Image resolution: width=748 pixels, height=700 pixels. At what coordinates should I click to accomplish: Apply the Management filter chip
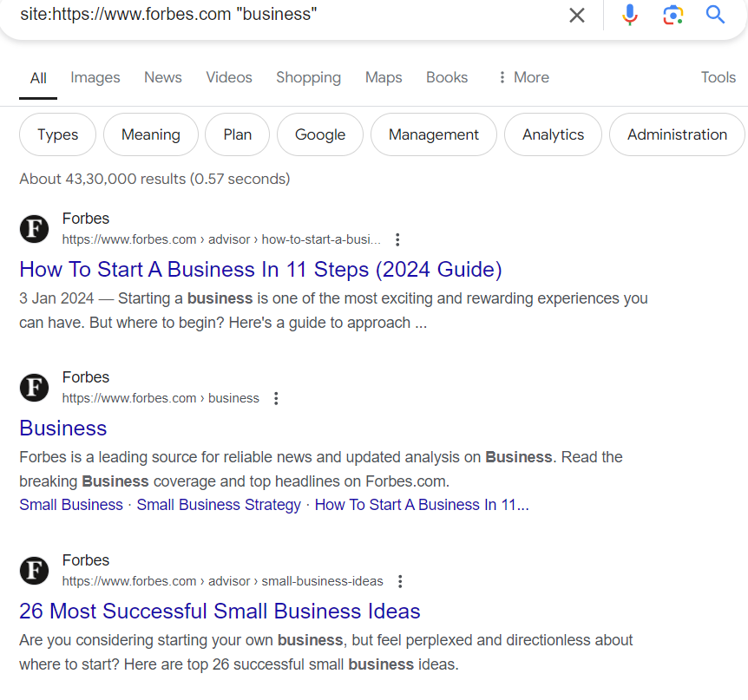pos(434,134)
